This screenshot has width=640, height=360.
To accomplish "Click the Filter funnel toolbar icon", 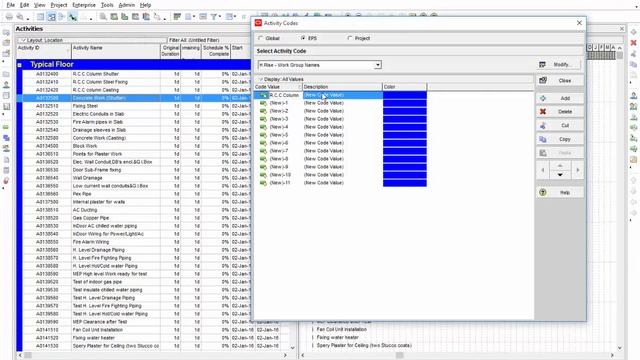I will tap(213, 17).
